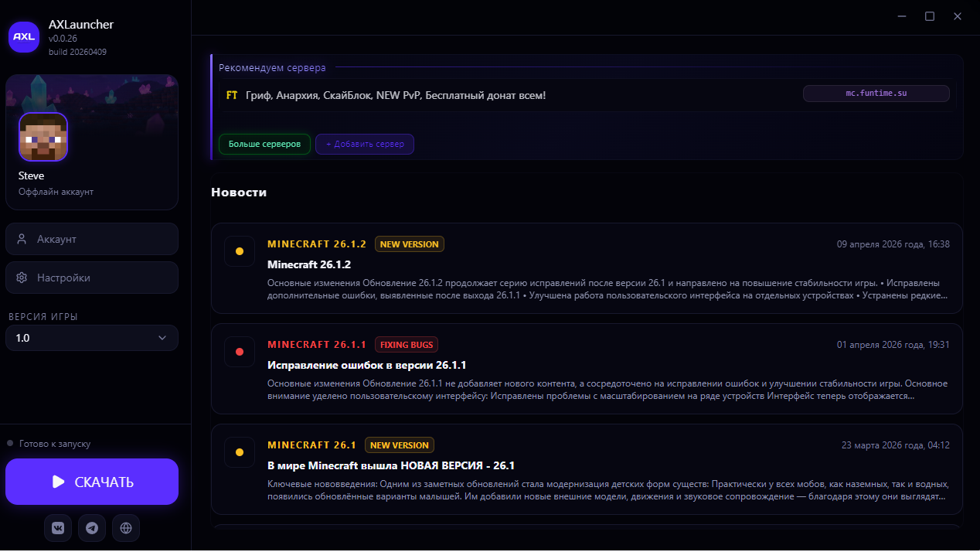Click the 26.1.1 news description paragraph
Screen dimensions: 980x552
tap(607, 390)
